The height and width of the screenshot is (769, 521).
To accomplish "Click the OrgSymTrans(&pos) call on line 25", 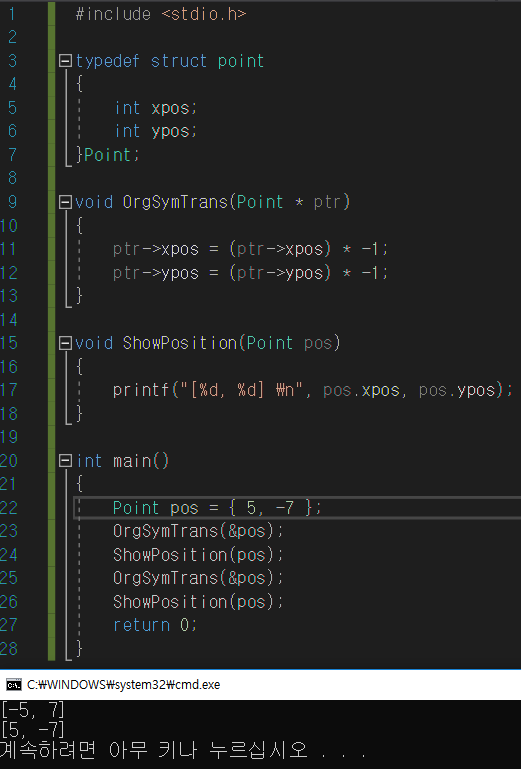I will 198,578.
